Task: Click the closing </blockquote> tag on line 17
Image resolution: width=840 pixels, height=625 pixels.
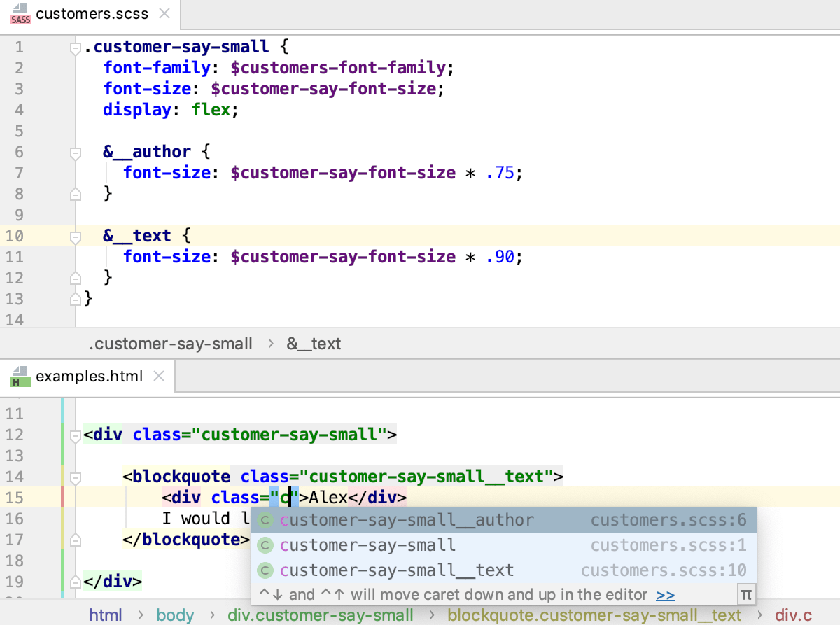Action: pyautogui.click(x=186, y=540)
